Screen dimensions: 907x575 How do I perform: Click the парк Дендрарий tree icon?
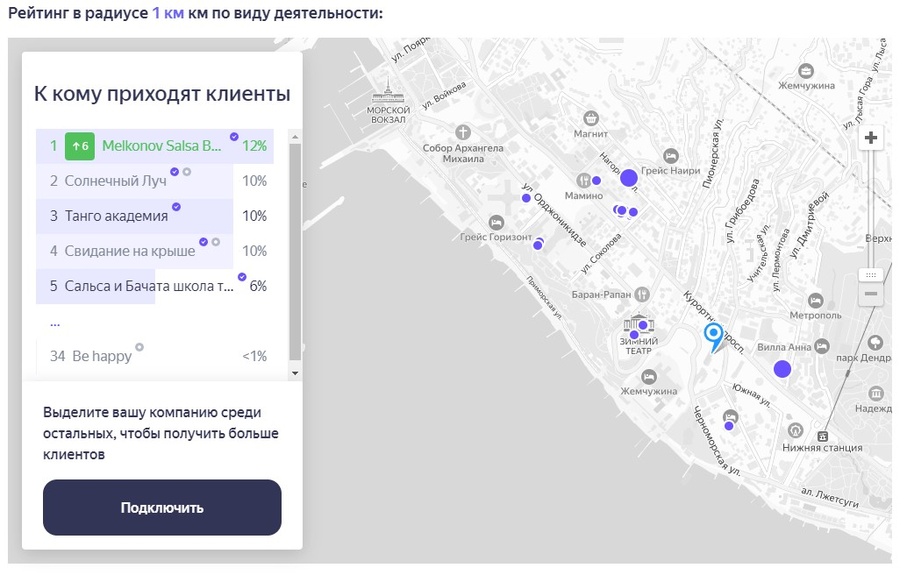click(x=875, y=342)
